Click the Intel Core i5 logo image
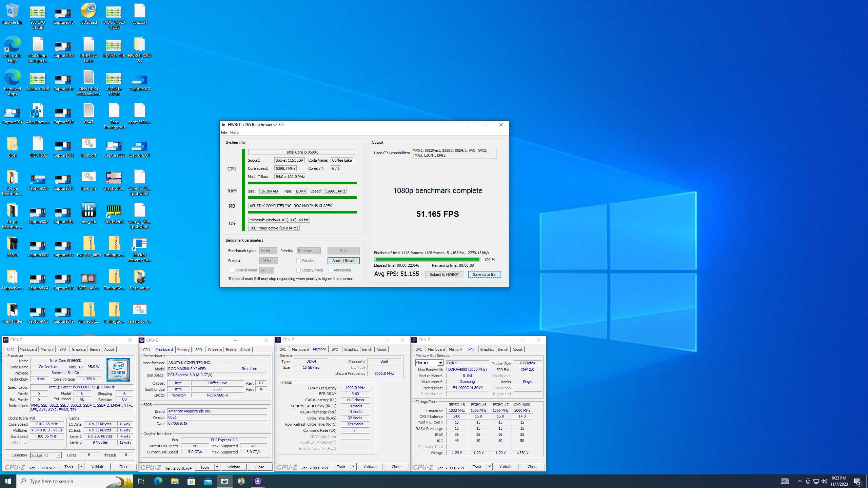 (x=118, y=369)
